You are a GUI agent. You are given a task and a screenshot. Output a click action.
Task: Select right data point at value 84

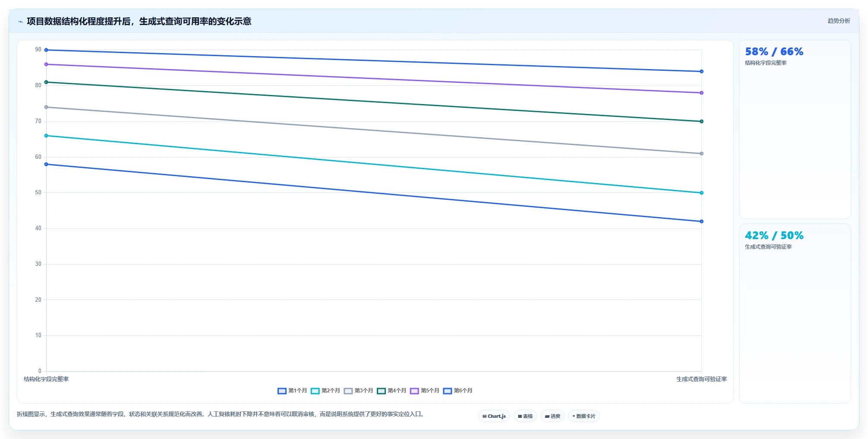(x=701, y=72)
